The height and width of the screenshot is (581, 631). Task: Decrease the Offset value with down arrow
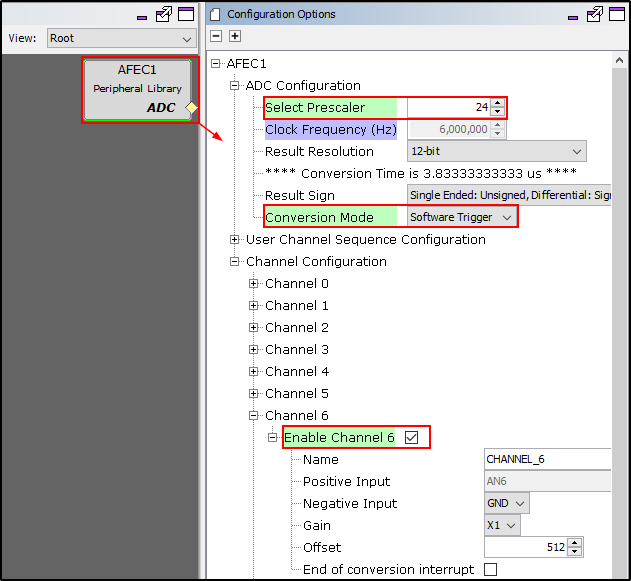point(575,552)
